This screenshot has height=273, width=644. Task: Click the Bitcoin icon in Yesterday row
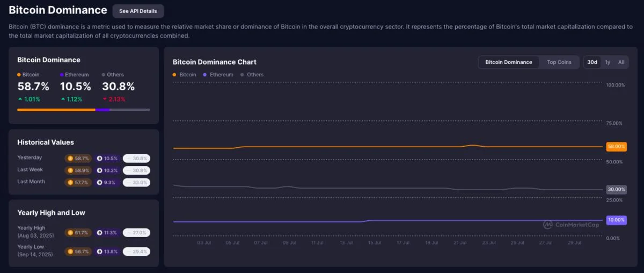click(70, 159)
